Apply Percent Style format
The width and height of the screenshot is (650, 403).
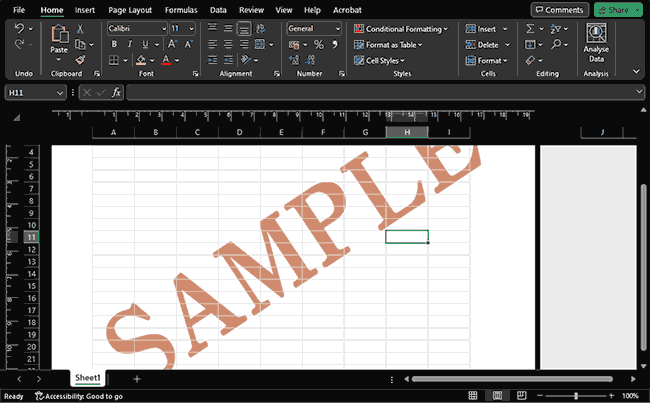[x=318, y=44]
